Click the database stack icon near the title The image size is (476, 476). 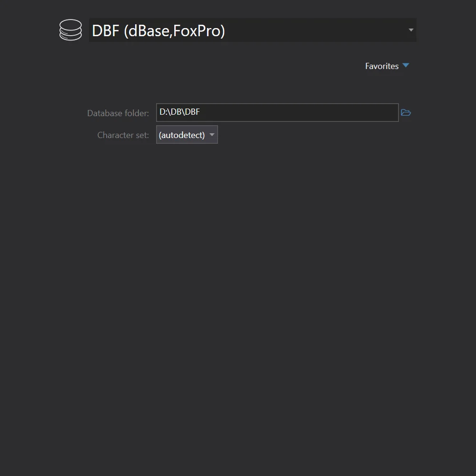coord(70,30)
